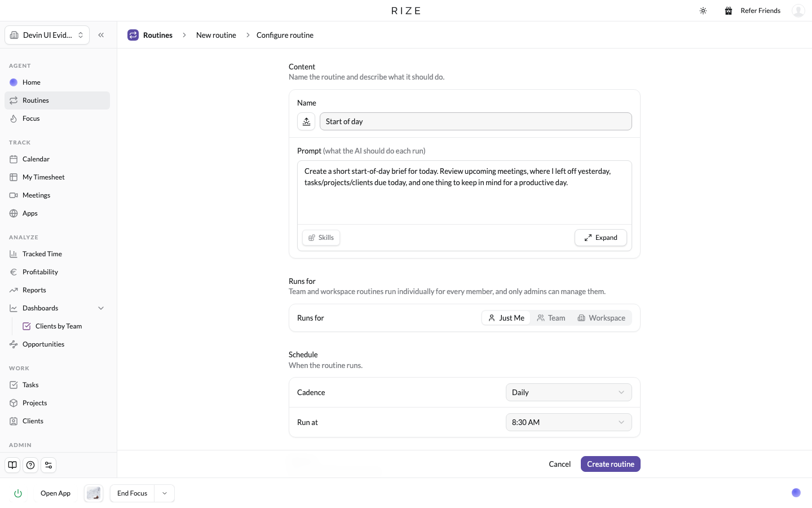Click the Dashboards line-chart icon

[x=14, y=308]
